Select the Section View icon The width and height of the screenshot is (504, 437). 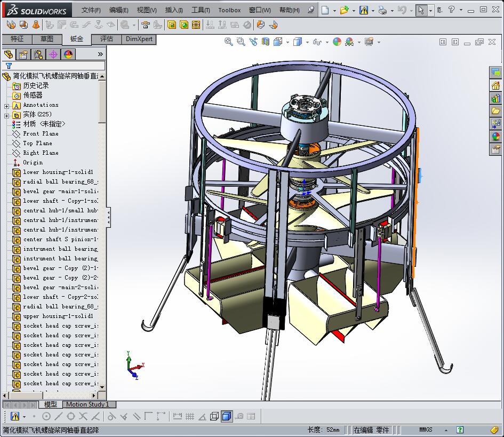coord(265,42)
